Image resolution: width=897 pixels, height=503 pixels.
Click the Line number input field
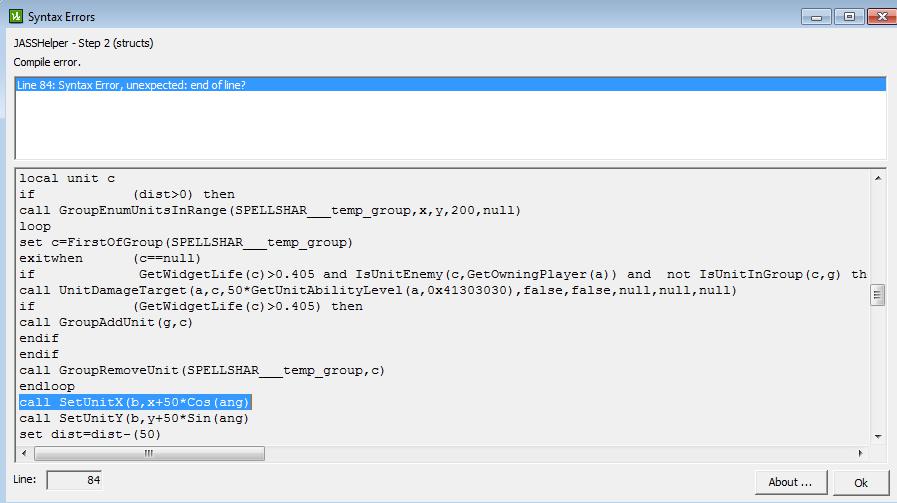(x=74, y=480)
